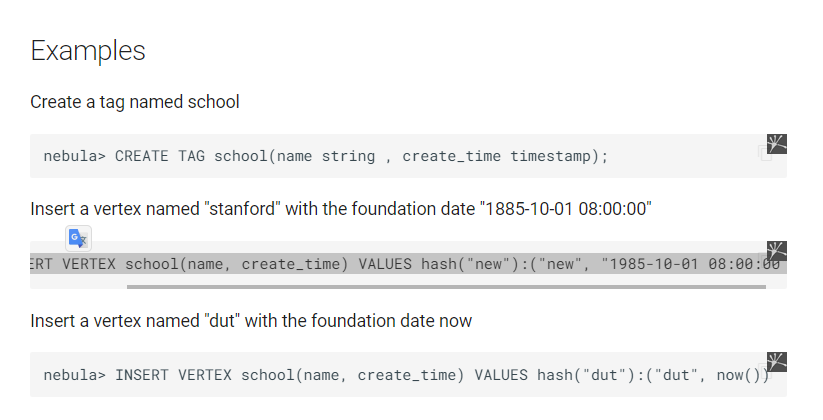Image resolution: width=823 pixels, height=420 pixels.
Task: Click dark corner icon on CREATE TAG code block
Action: click(x=776, y=143)
